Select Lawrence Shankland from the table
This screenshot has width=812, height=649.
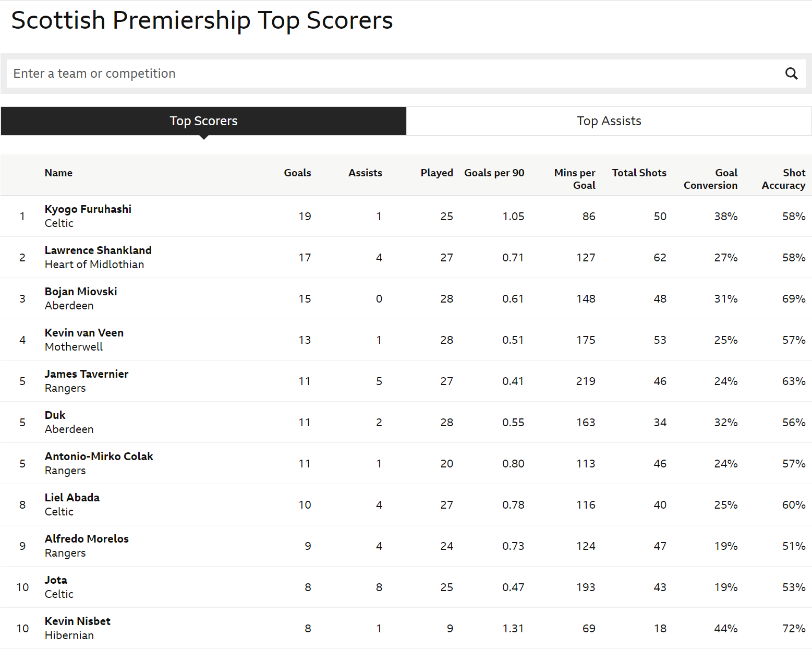click(98, 250)
